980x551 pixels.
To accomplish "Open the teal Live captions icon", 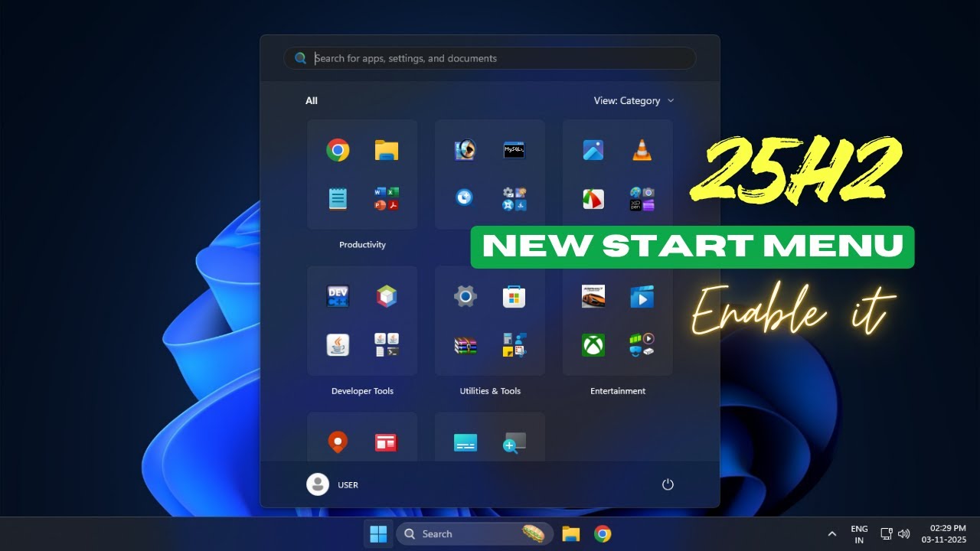I will pyautogui.click(x=465, y=442).
